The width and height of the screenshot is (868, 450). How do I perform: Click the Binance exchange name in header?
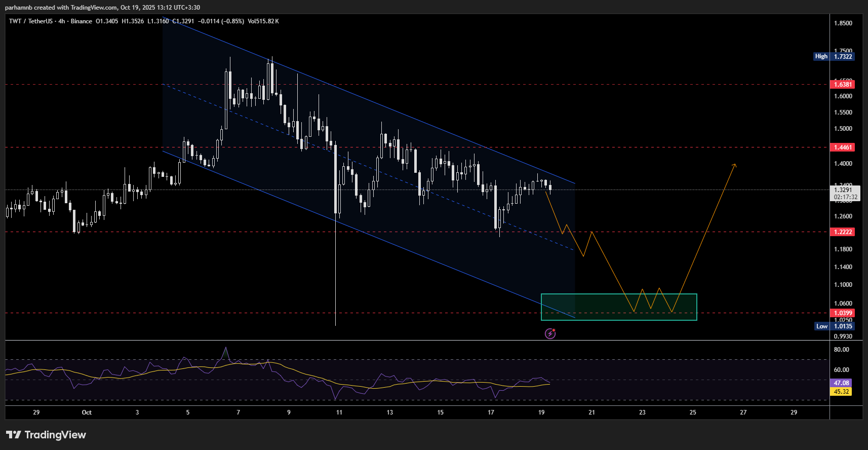click(x=81, y=21)
